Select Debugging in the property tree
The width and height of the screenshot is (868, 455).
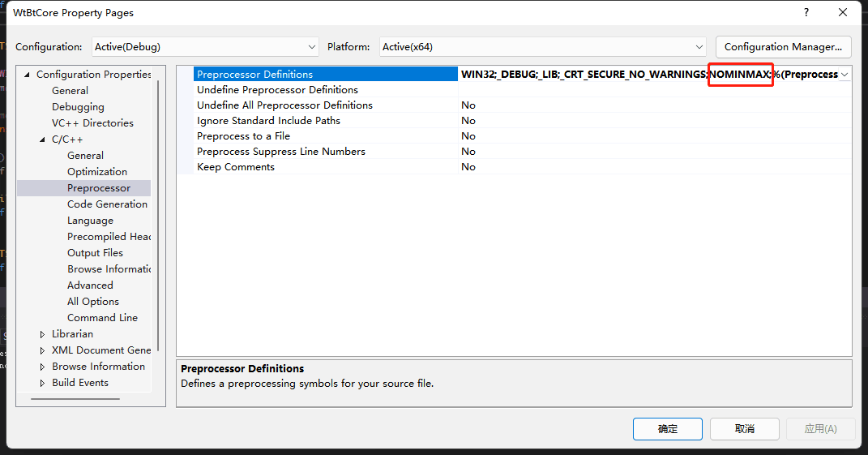(x=78, y=107)
